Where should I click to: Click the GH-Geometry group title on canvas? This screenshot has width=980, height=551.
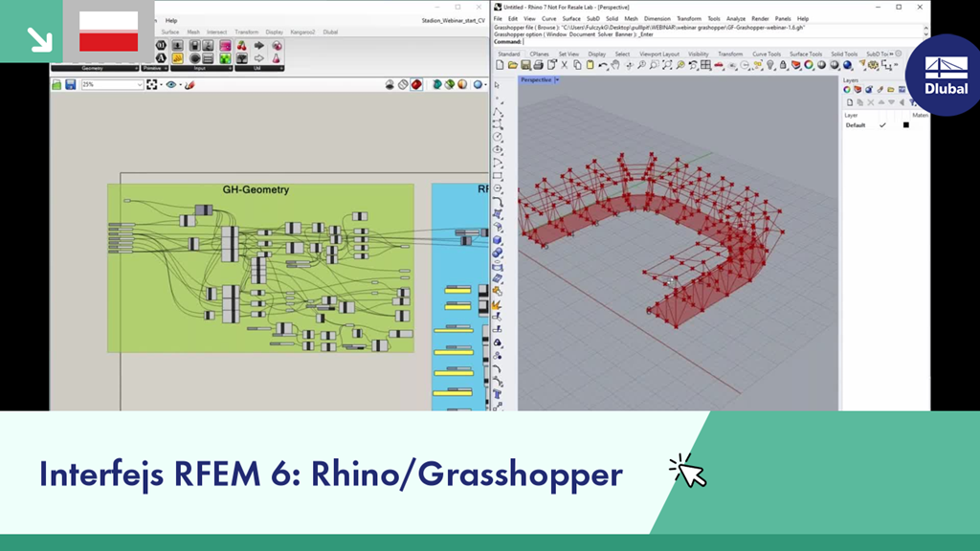[256, 189]
